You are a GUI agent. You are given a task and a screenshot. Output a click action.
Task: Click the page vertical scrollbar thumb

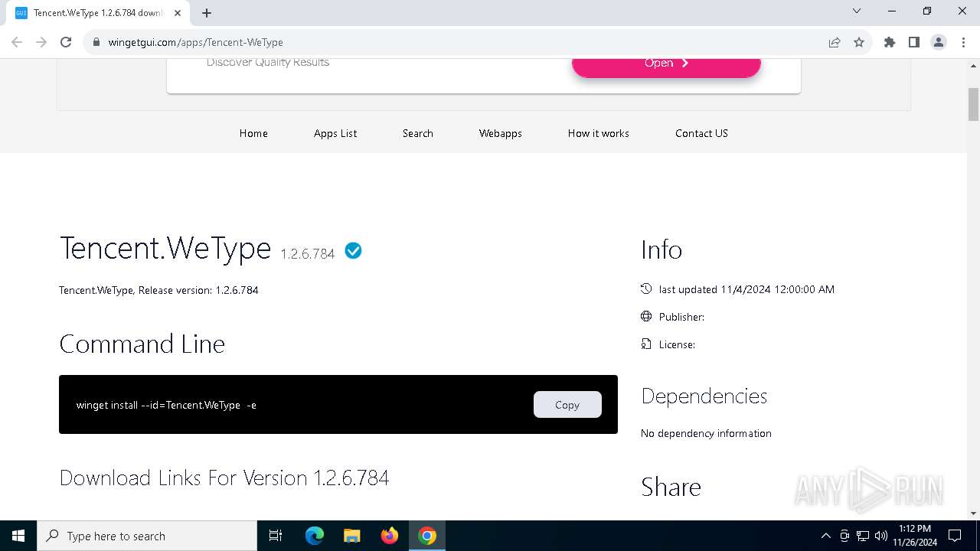973,103
